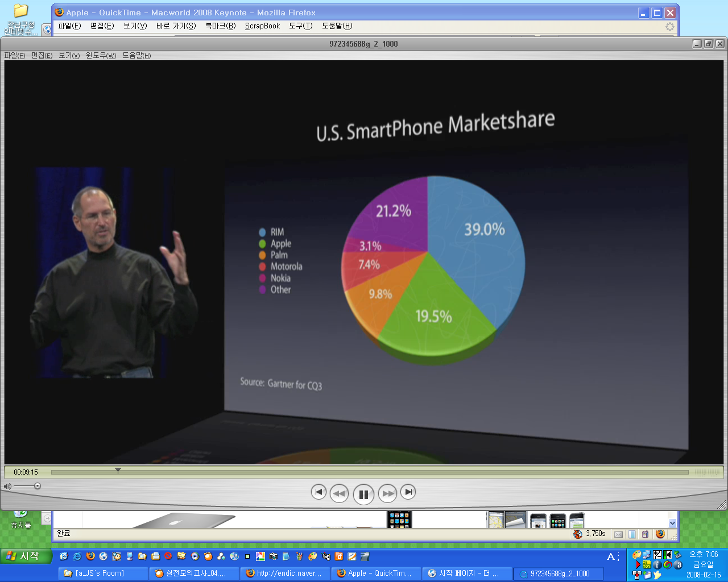Open the 시작 Start button
728x582 pixels.
pos(27,556)
